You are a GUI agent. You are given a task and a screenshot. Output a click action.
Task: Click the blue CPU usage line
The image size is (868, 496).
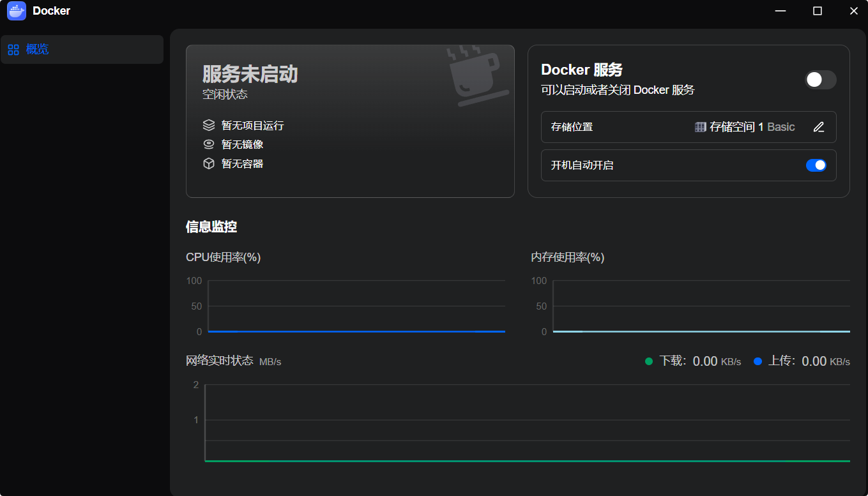coord(356,331)
